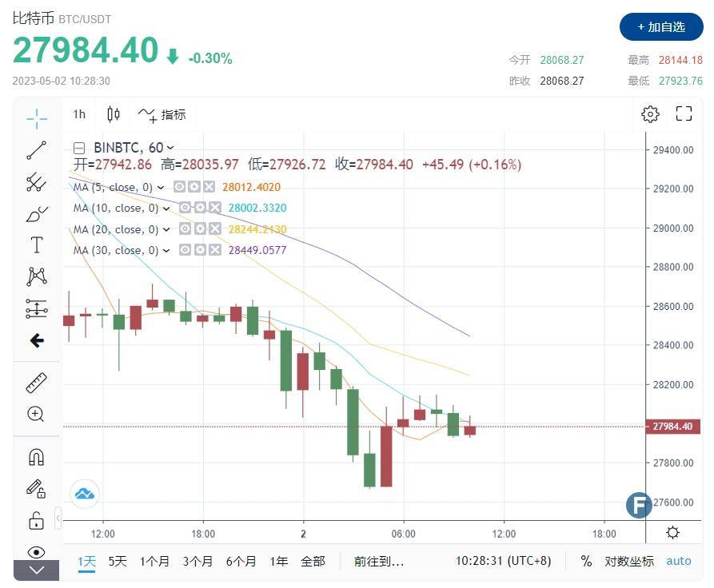Expand MA (30, close, 0) options chevron
Screen dimensions: 714x588
(x=166, y=250)
